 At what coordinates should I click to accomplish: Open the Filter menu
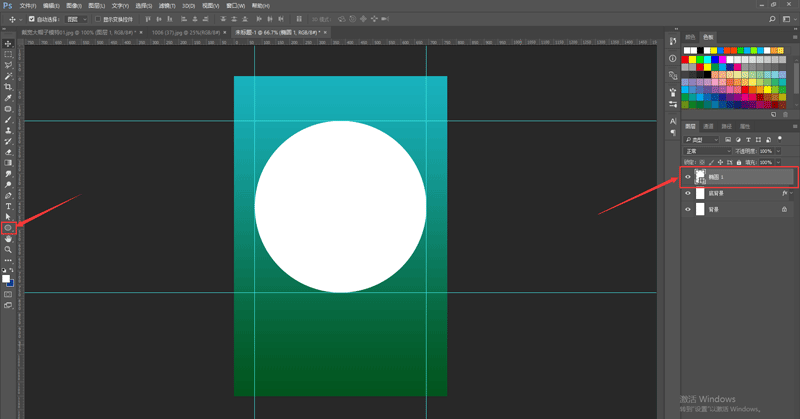pos(166,6)
